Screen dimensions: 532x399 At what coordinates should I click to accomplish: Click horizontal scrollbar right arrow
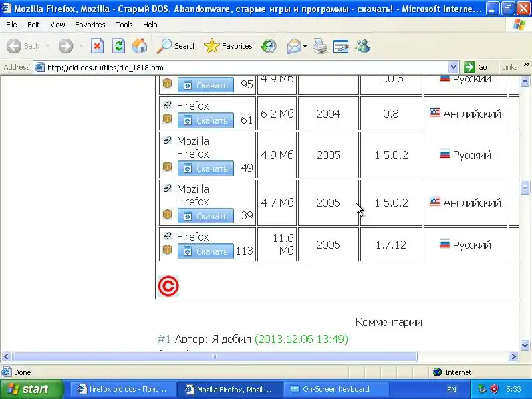tap(513, 357)
